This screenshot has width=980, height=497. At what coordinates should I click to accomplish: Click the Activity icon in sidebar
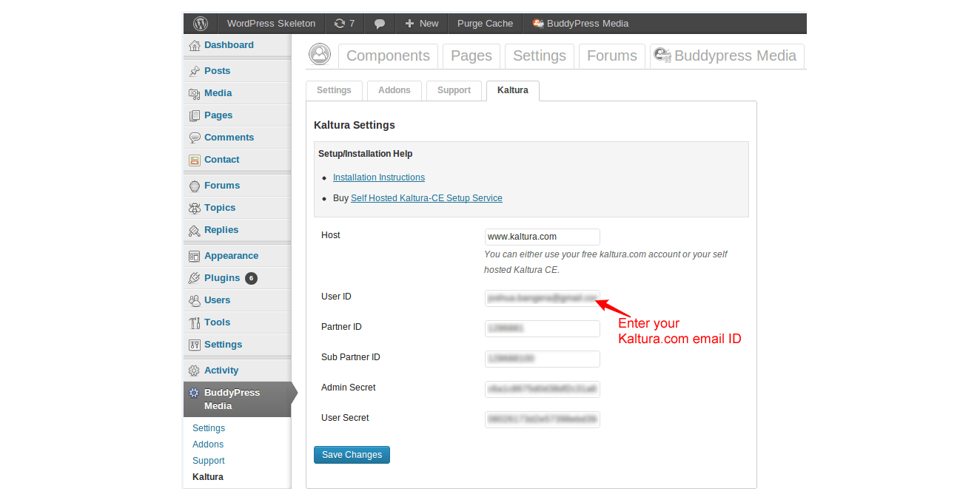tap(195, 371)
